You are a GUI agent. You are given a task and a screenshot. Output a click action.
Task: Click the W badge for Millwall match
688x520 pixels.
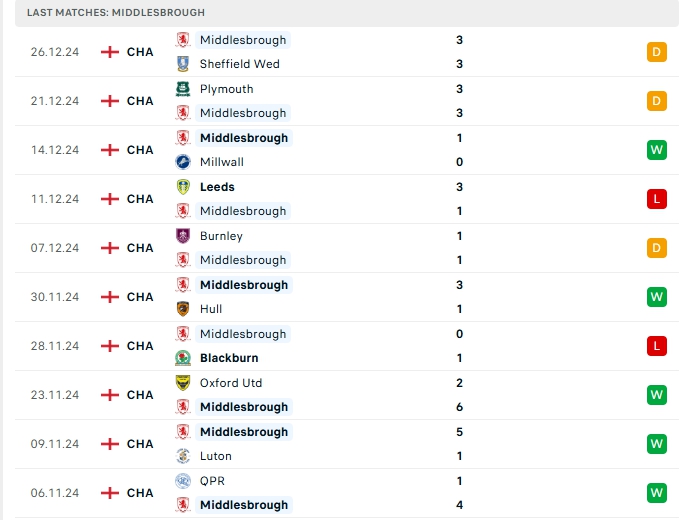click(x=656, y=150)
